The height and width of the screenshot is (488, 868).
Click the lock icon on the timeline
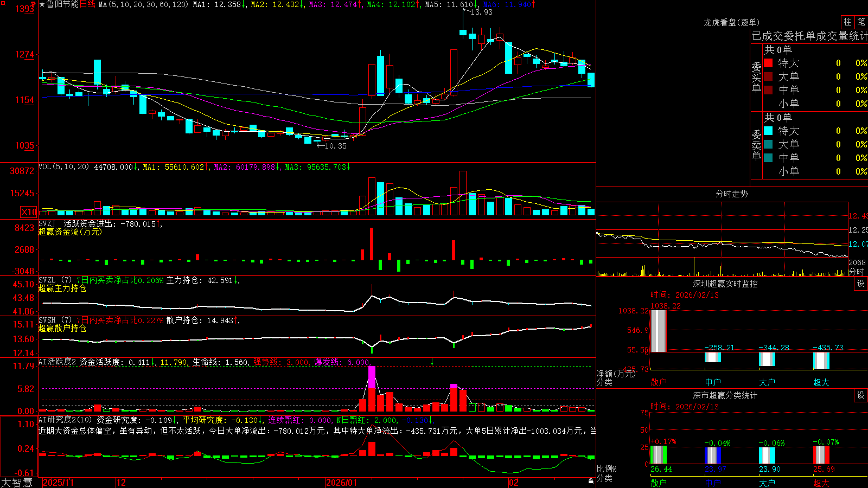pos(591,481)
